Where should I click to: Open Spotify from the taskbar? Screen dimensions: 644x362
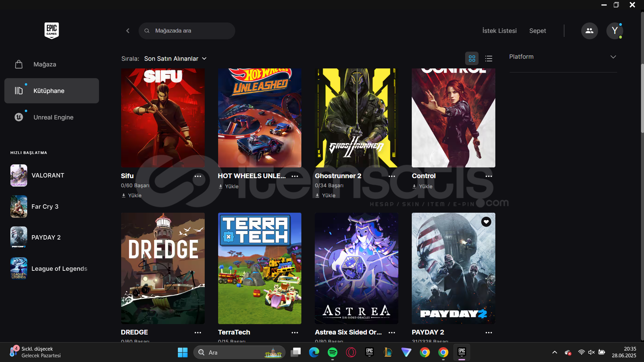[x=332, y=353]
